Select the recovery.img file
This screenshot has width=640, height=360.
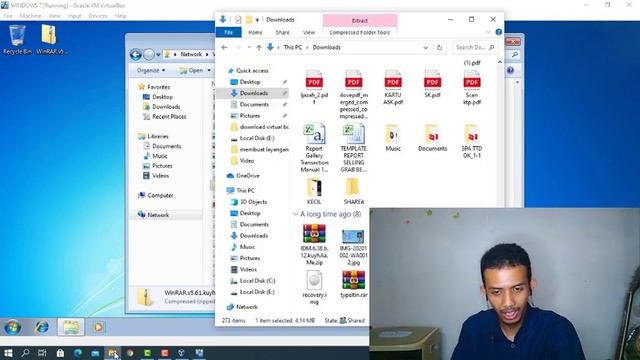(314, 287)
